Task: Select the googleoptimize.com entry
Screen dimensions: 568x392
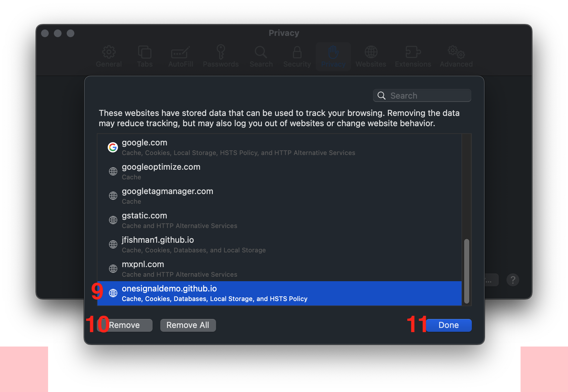Action: (279, 172)
